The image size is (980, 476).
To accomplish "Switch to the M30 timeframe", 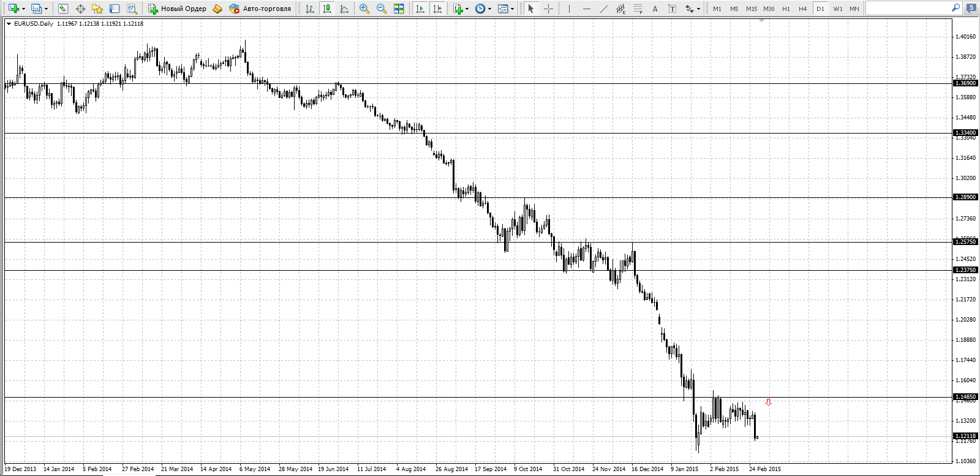I will click(769, 9).
